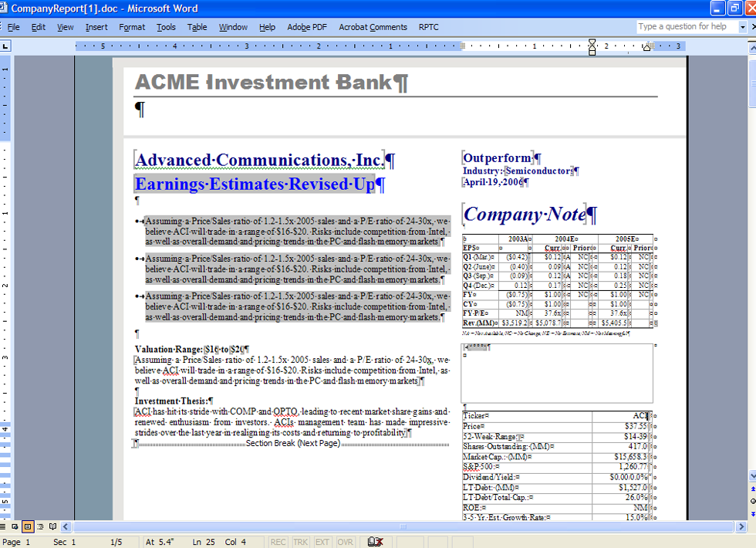The image size is (756, 548).
Task: Click the Rev.(MM) row label
Action: tap(480, 323)
